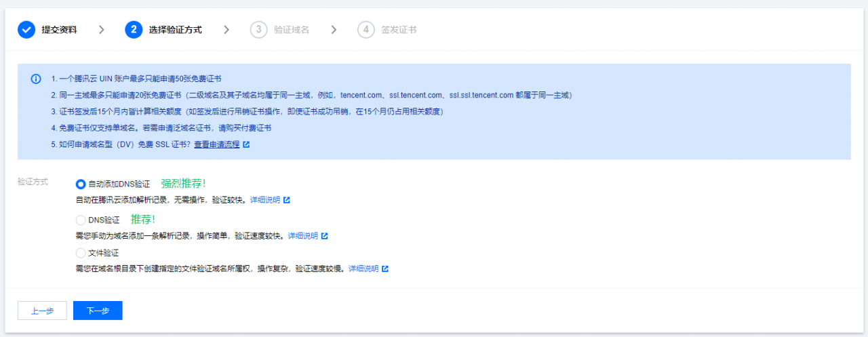Go to 选择验证方式 step
Viewport: 868px width, 337px height.
175,30
